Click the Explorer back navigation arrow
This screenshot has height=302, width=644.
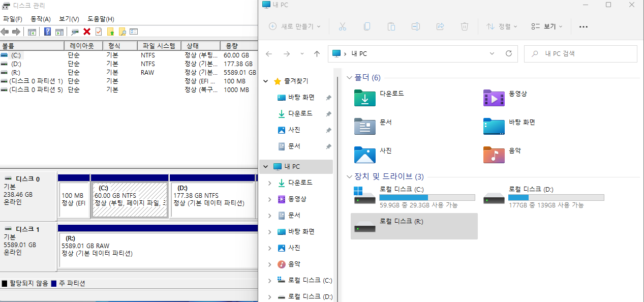(x=269, y=53)
